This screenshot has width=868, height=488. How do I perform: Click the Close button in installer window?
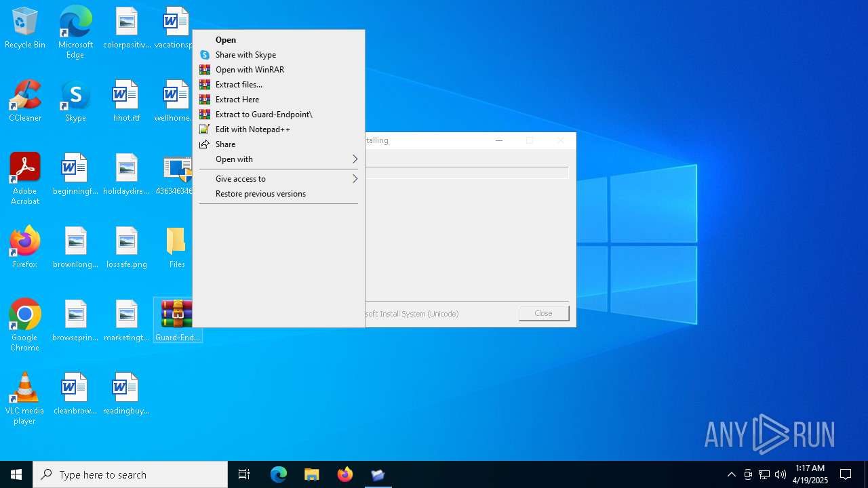(544, 313)
